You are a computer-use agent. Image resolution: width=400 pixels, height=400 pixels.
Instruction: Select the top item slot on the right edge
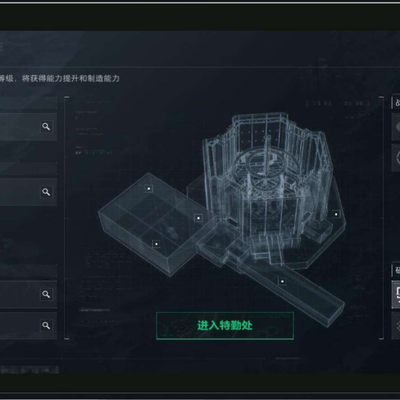396,126
